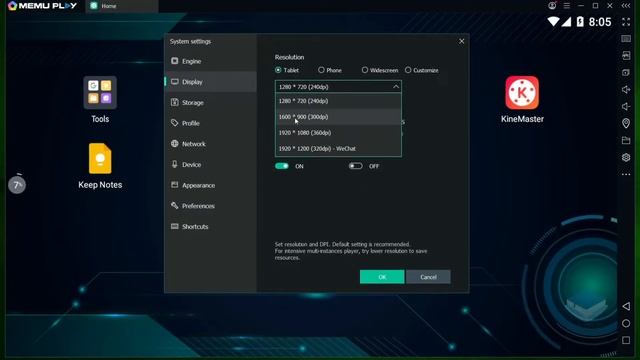Go to the Preferences section

click(211, 206)
